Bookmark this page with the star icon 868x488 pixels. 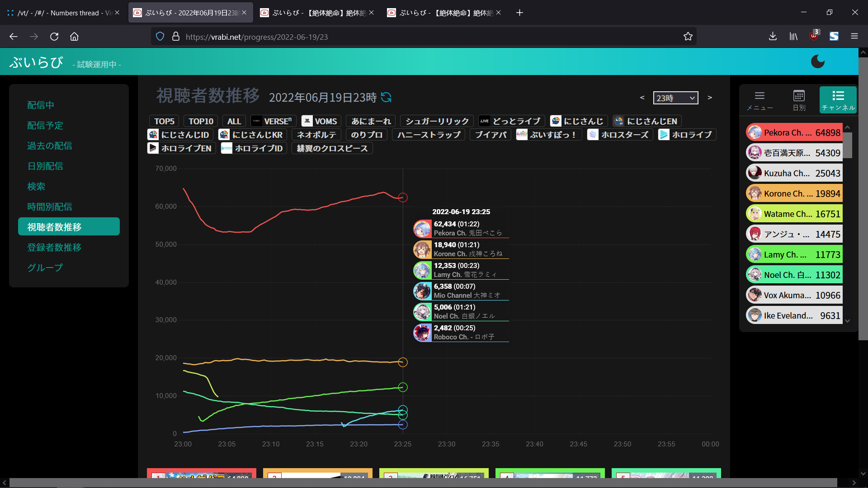[688, 37]
